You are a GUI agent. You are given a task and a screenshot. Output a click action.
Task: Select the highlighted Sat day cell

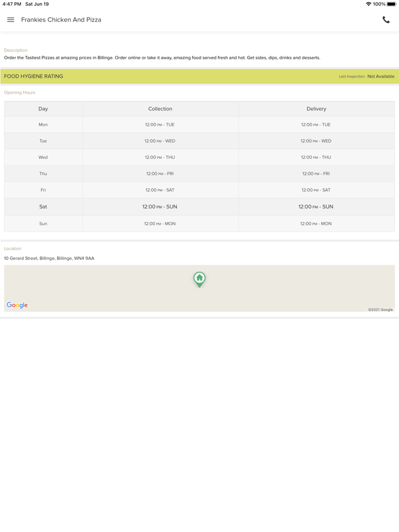[x=43, y=207]
